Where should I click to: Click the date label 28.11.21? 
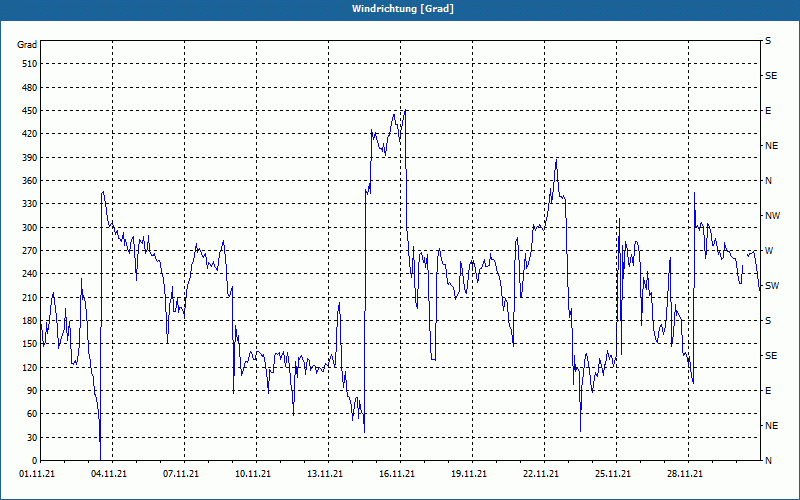[x=685, y=474]
